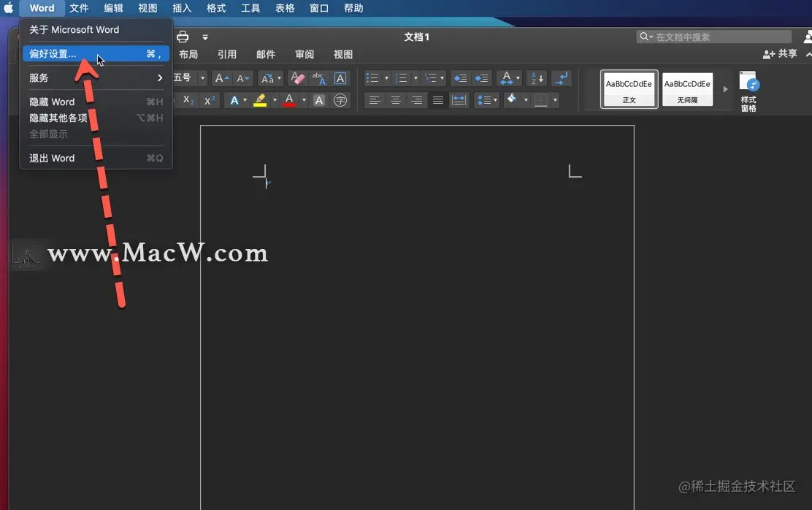812x510 pixels.
Task: Click the character border icon
Action: tap(340, 78)
